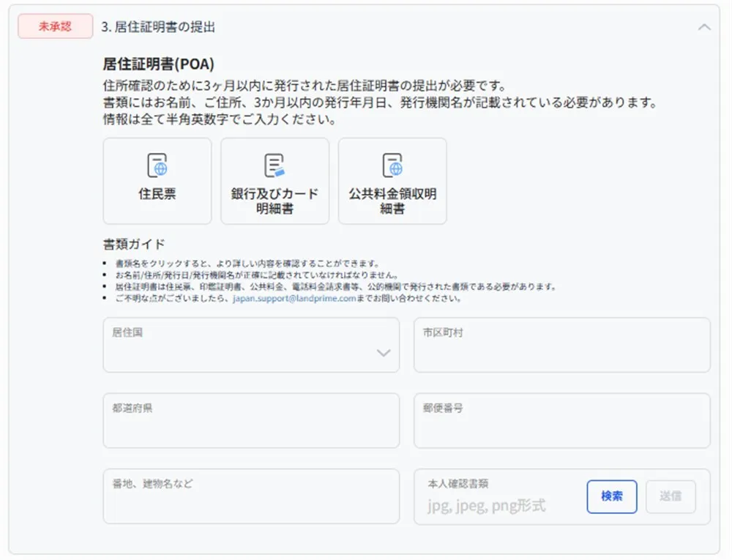The height and width of the screenshot is (560, 732).
Task: Click the 番地、建物名など input field
Action: (x=251, y=496)
